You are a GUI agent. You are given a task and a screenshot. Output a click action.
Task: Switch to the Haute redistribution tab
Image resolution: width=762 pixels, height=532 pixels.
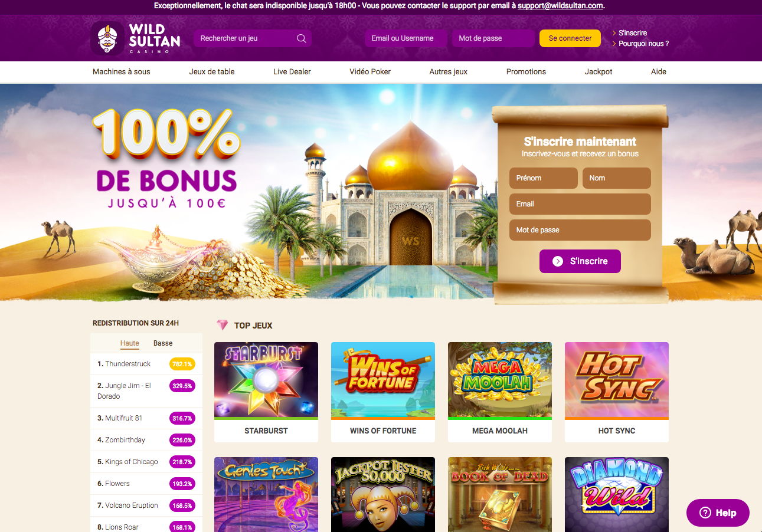click(x=130, y=343)
